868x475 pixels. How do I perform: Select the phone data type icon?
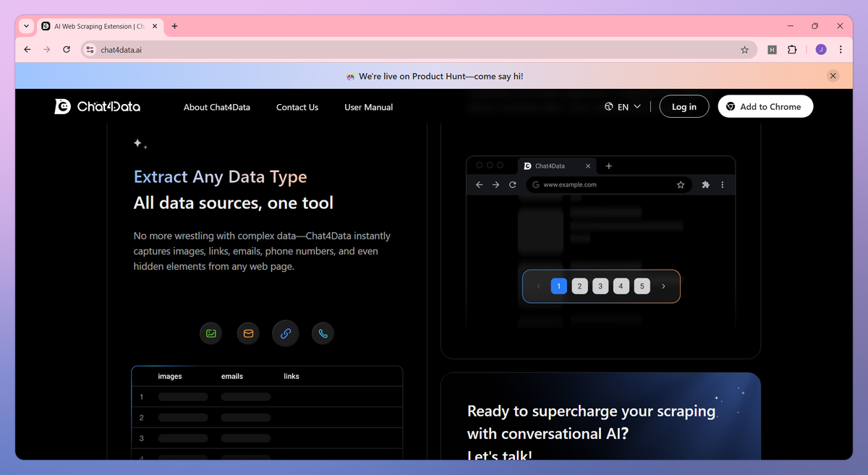click(323, 333)
